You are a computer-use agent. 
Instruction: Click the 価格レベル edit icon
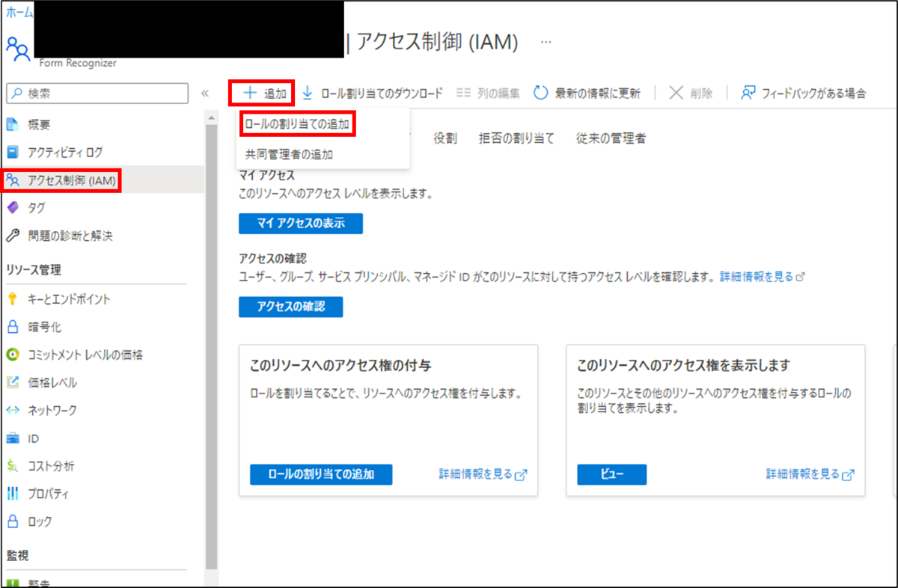point(13,382)
